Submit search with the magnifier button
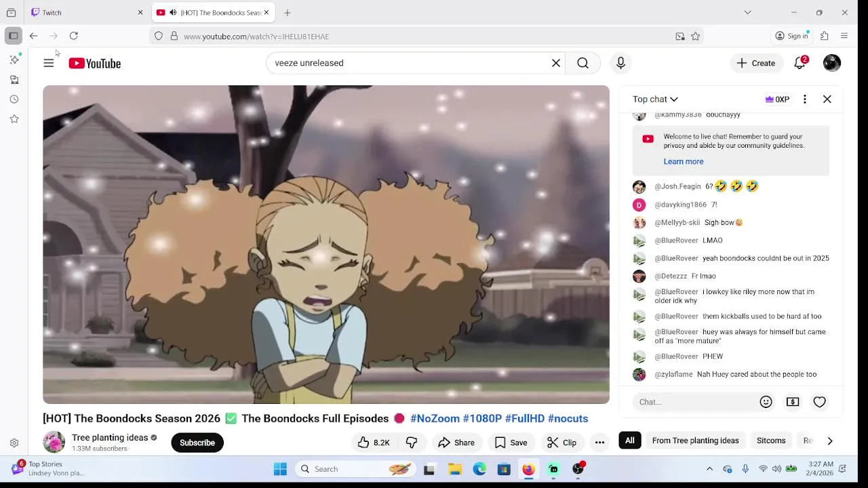Image resolution: width=868 pixels, height=488 pixels. (x=583, y=63)
